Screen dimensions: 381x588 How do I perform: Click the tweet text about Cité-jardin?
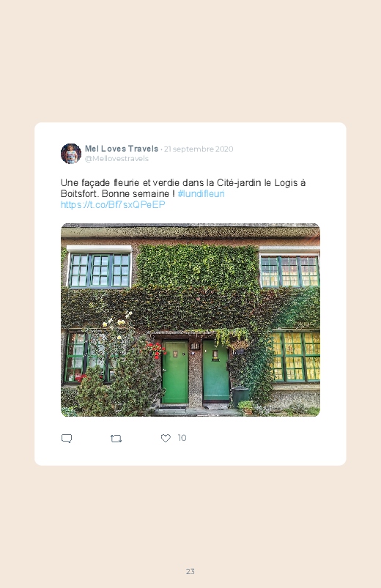(183, 188)
